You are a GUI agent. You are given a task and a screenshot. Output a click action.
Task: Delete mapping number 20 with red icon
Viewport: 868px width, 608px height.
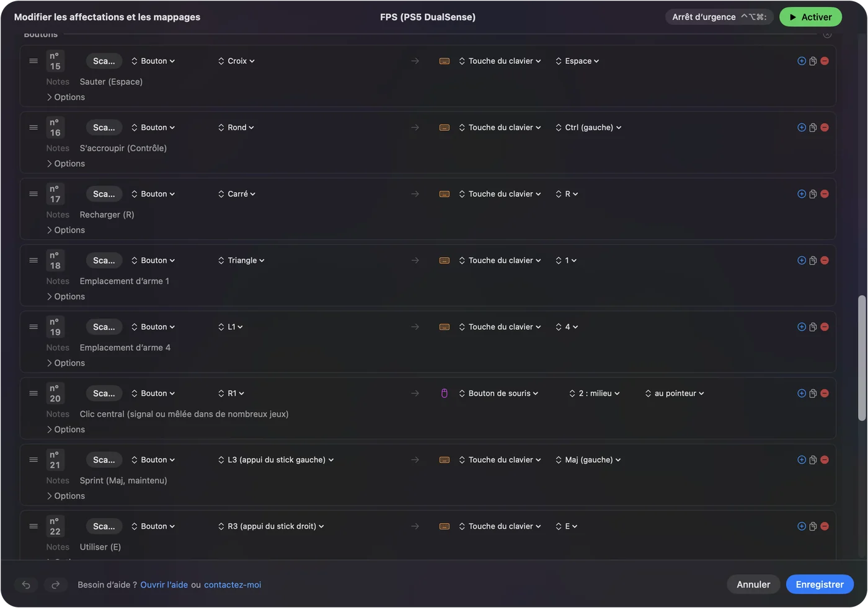tap(825, 394)
